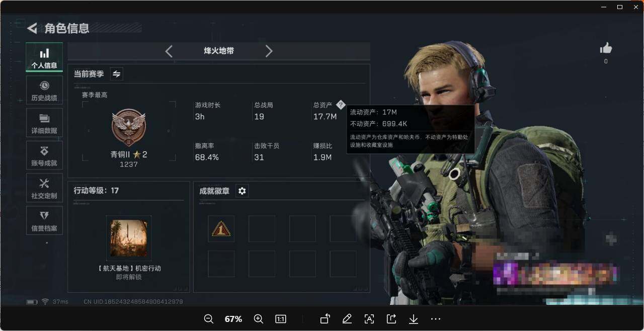
Task: Open 个人信息 panel in sidebar
Action: click(x=44, y=57)
